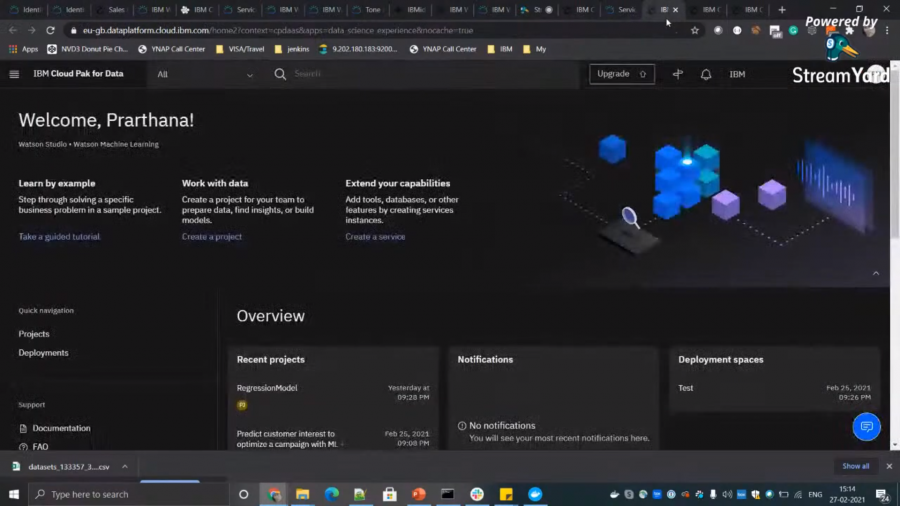Expand the All search scope dropdown
This screenshot has width=900, height=506.
(x=205, y=74)
